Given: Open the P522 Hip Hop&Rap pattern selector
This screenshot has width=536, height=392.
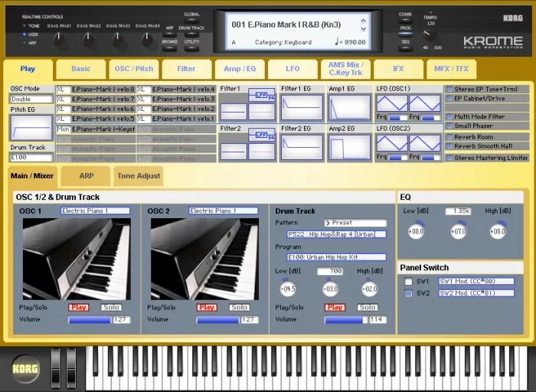Looking at the screenshot, I should click(336, 234).
